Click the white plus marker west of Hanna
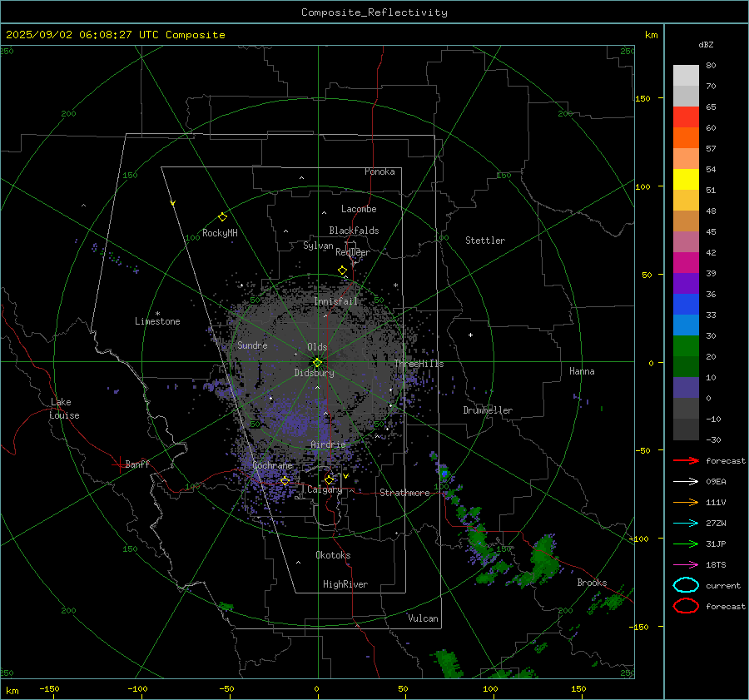Viewport: 749px width, 700px height. tap(470, 335)
